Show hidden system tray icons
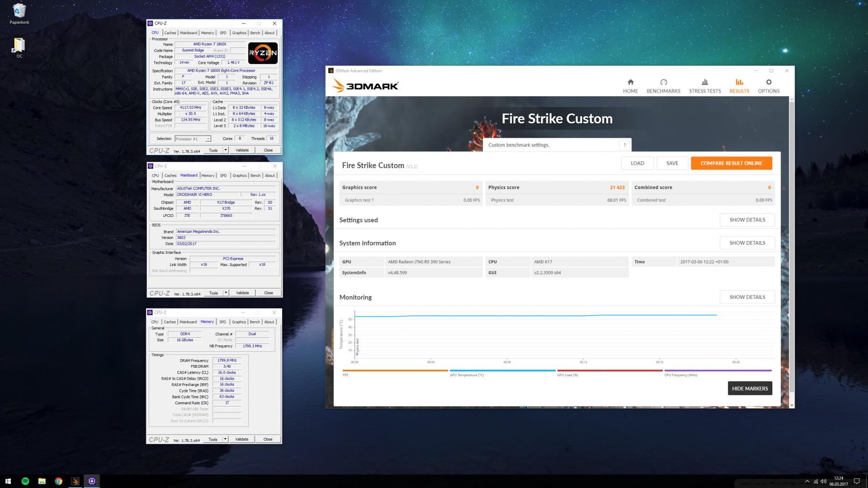The height and width of the screenshot is (488, 868). click(807, 481)
